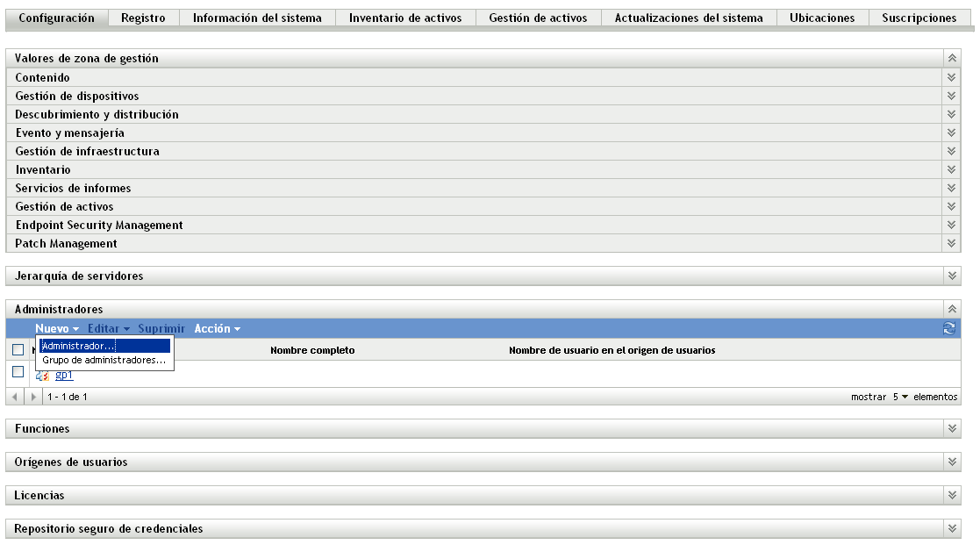The height and width of the screenshot is (559, 980).
Task: Open the gp1 administrator group link
Action: [64, 376]
